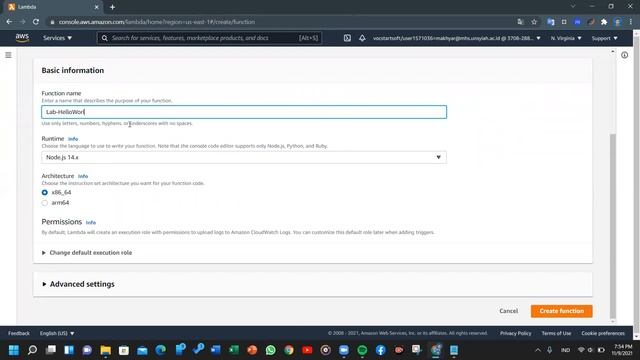Launch Microsoft Edge from the taskbar

point(160,350)
